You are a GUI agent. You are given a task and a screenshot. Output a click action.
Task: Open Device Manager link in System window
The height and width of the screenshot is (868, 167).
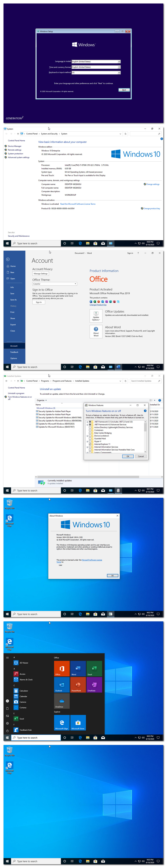(x=15, y=146)
